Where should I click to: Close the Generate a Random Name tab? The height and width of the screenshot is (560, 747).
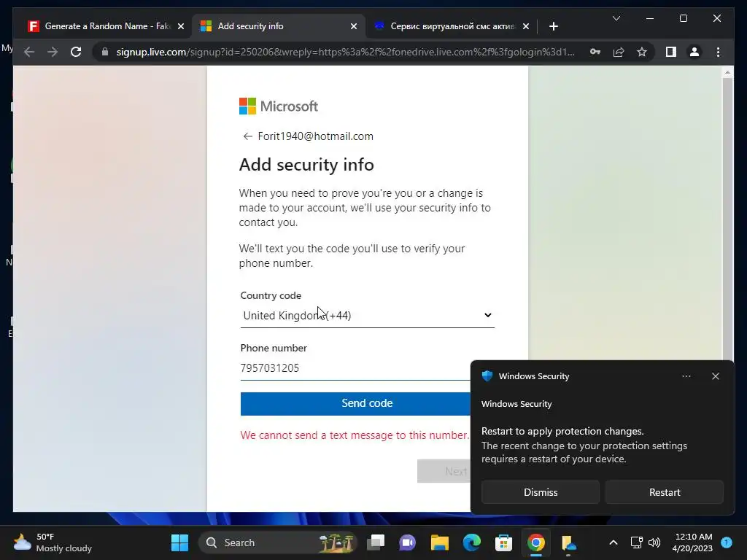(x=181, y=26)
